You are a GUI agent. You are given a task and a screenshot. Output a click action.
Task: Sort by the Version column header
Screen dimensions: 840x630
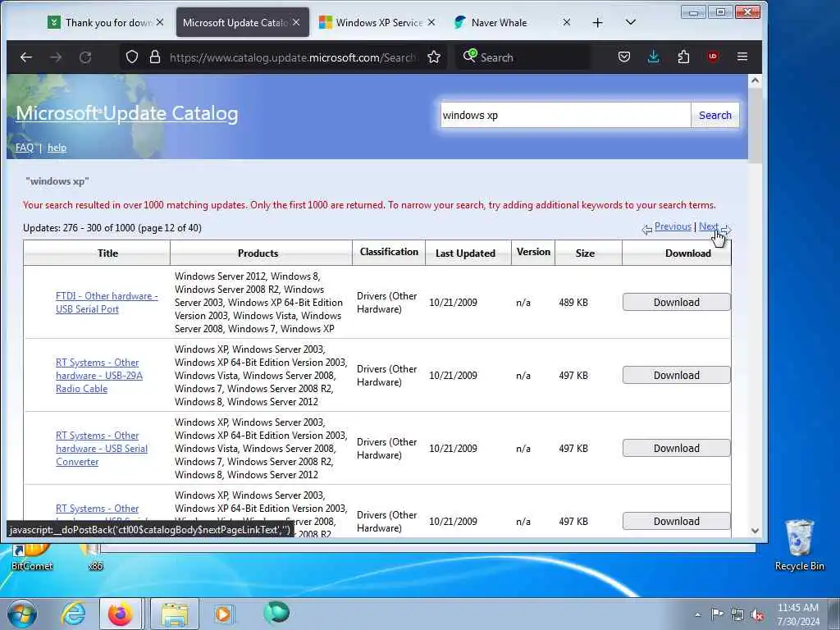[x=533, y=252]
